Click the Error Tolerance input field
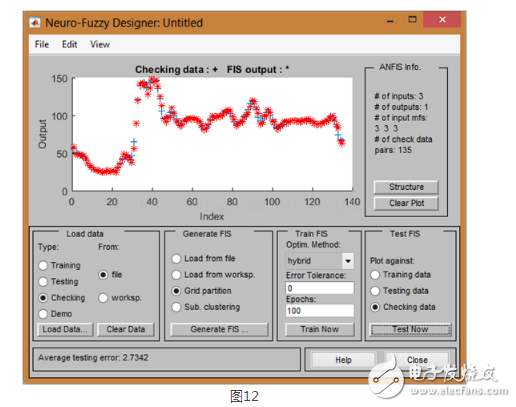The width and height of the screenshot is (516, 407). click(320, 288)
